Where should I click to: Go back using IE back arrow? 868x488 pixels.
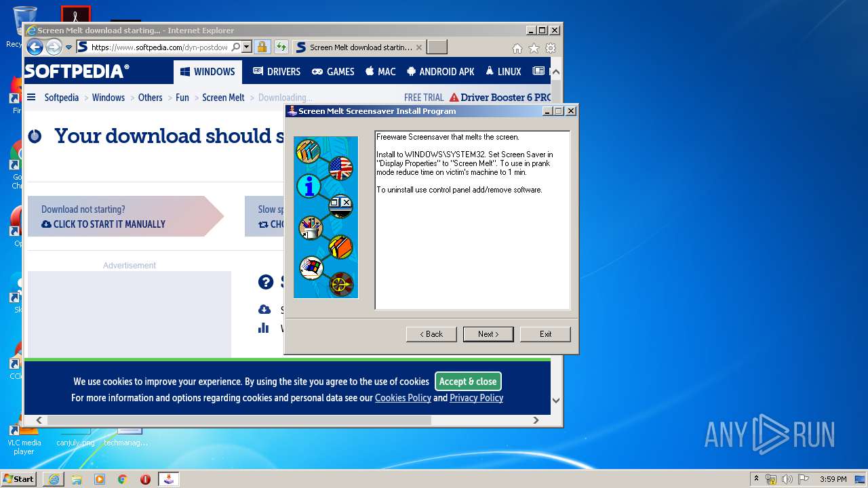35,47
